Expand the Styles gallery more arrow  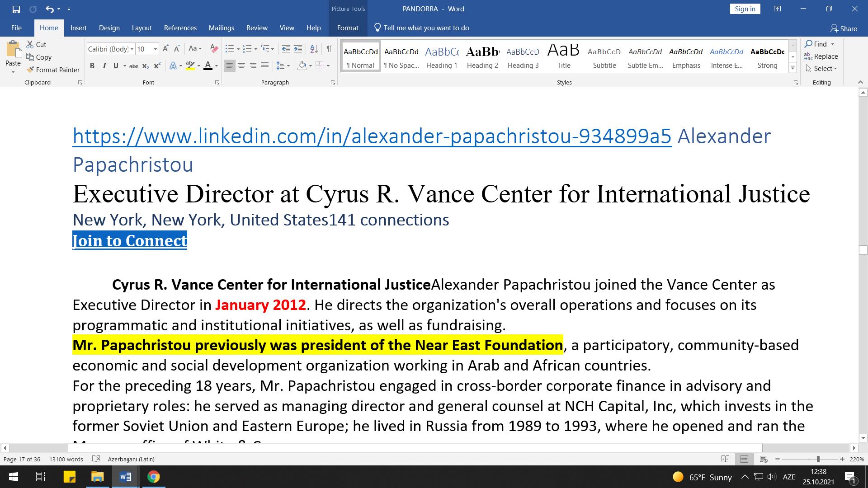click(793, 68)
